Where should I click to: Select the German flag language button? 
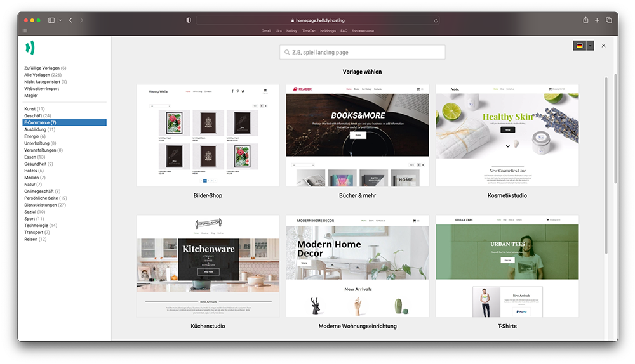pyautogui.click(x=580, y=46)
